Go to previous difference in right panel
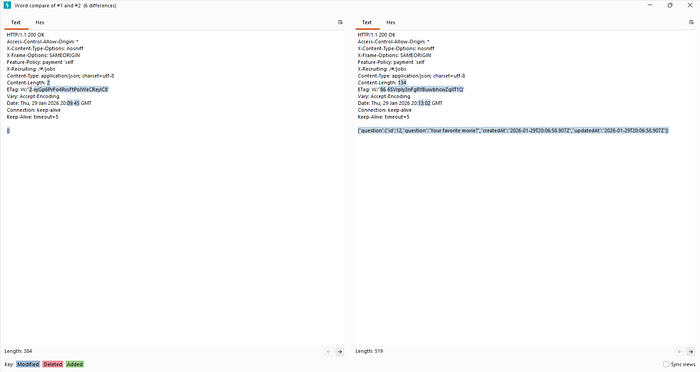The height and width of the screenshot is (372, 700). 679,351
